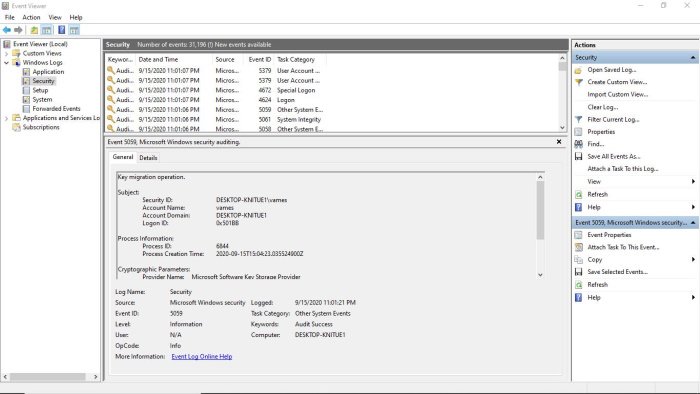Click the event description scrollbar thumb
Screen dimensions: 700x394
click(540, 210)
